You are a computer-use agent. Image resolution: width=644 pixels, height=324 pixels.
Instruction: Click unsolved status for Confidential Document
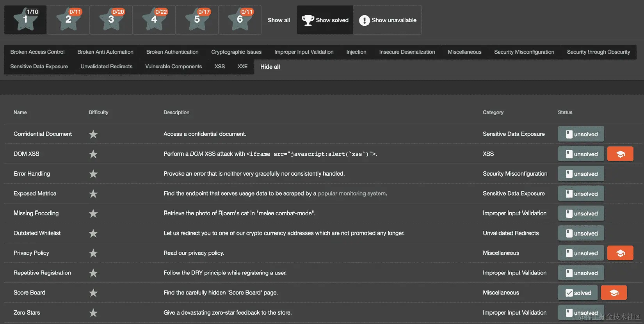pos(581,134)
